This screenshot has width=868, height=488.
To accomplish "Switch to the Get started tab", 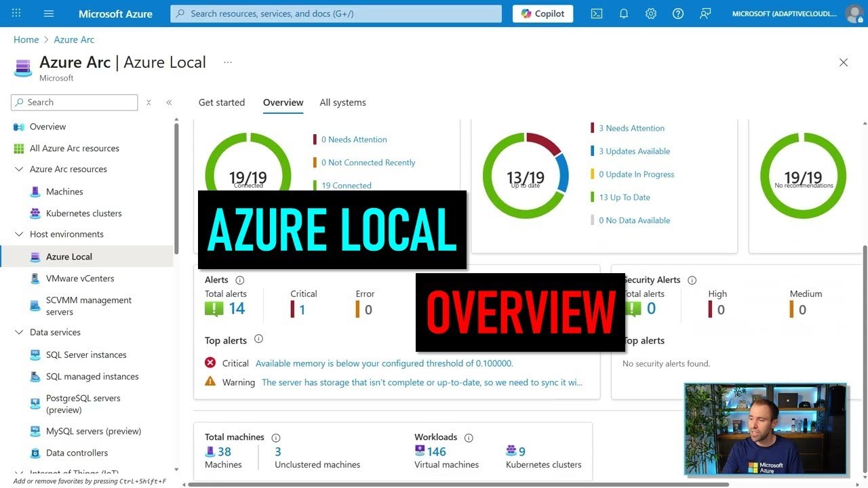I will click(222, 102).
